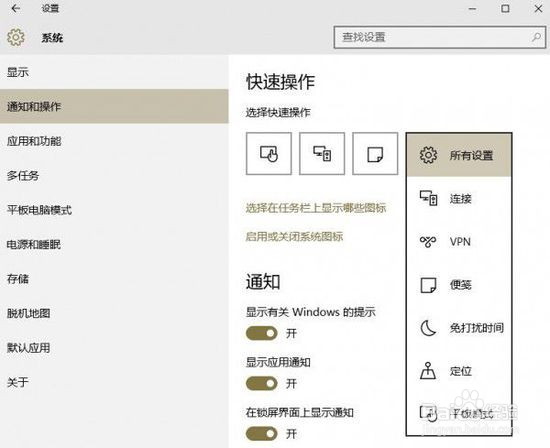Click the VPN icon in the dropdown

pos(428,242)
